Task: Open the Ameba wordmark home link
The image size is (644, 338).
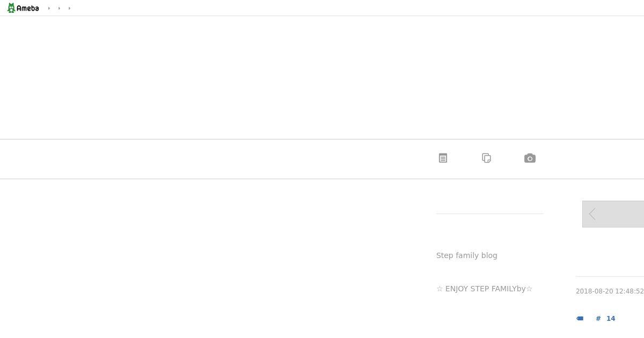Action: [x=27, y=9]
